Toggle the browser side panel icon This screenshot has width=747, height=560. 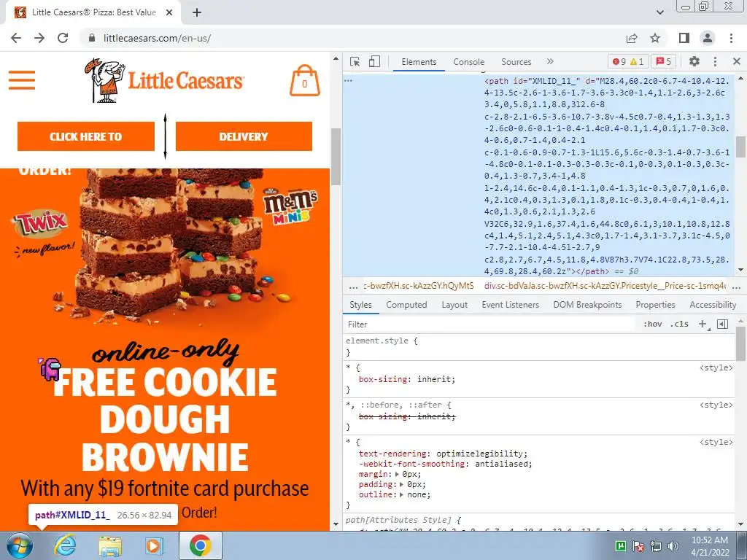[x=684, y=38]
